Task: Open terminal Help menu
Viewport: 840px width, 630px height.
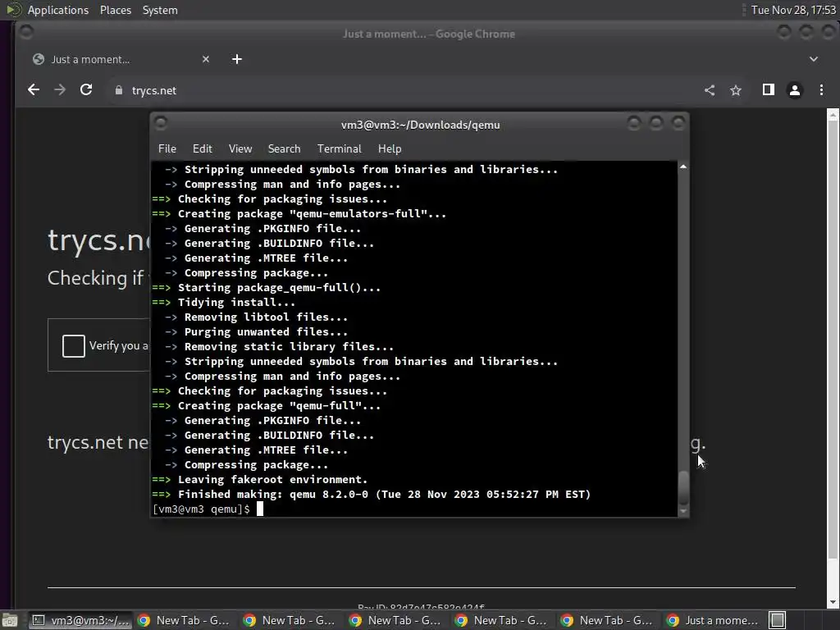Action: (x=390, y=149)
